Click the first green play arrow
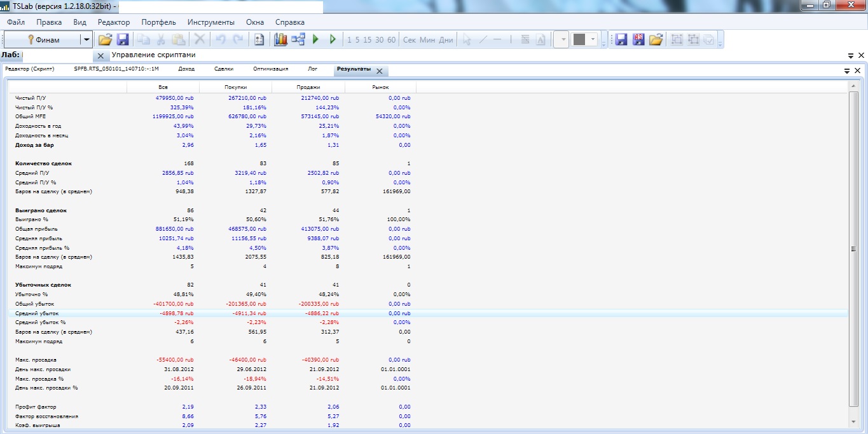The height and width of the screenshot is (434, 868). (x=316, y=39)
